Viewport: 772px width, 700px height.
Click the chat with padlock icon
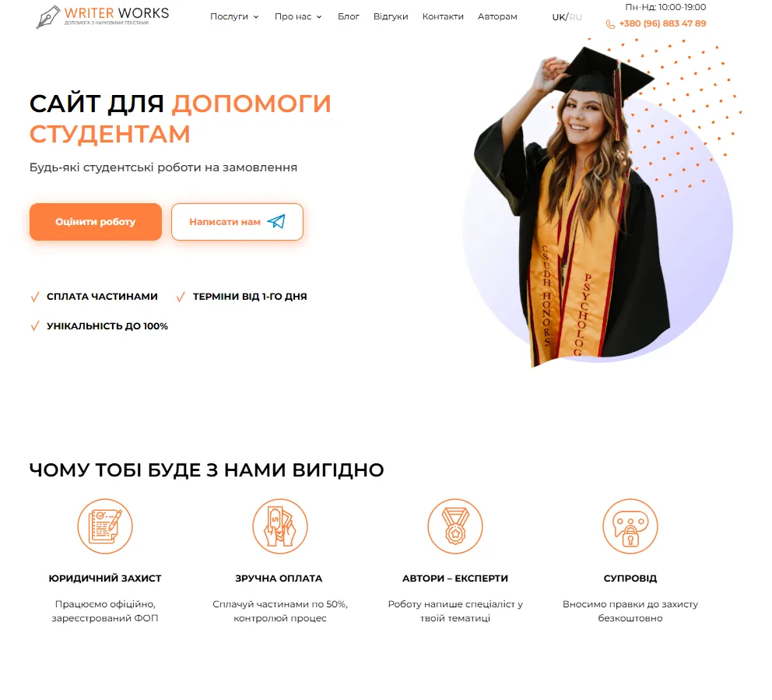[630, 526]
